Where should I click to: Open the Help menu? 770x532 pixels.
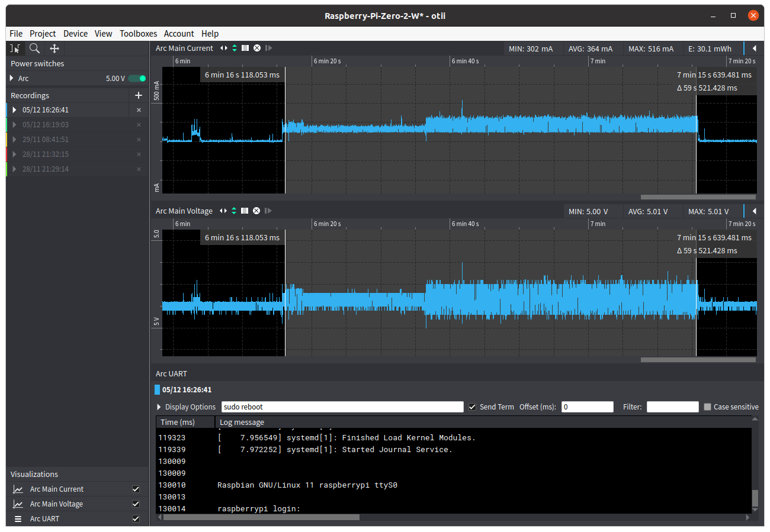point(210,34)
